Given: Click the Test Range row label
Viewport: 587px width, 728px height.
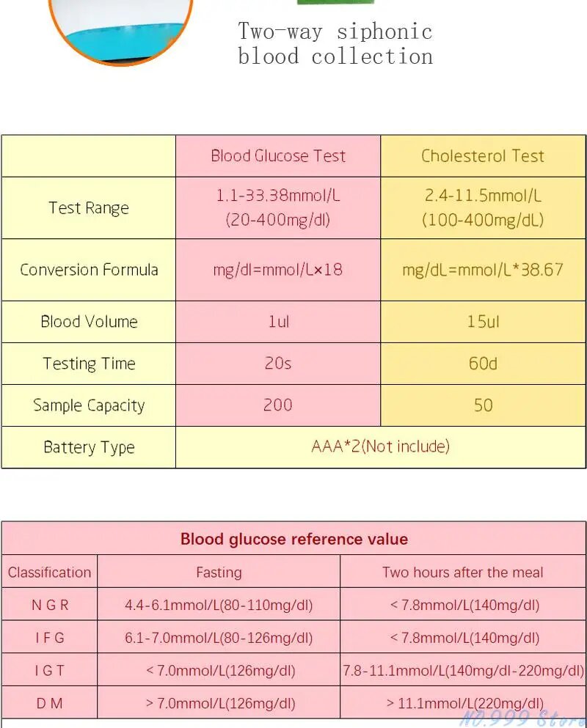Looking at the screenshot, I should 89,208.
